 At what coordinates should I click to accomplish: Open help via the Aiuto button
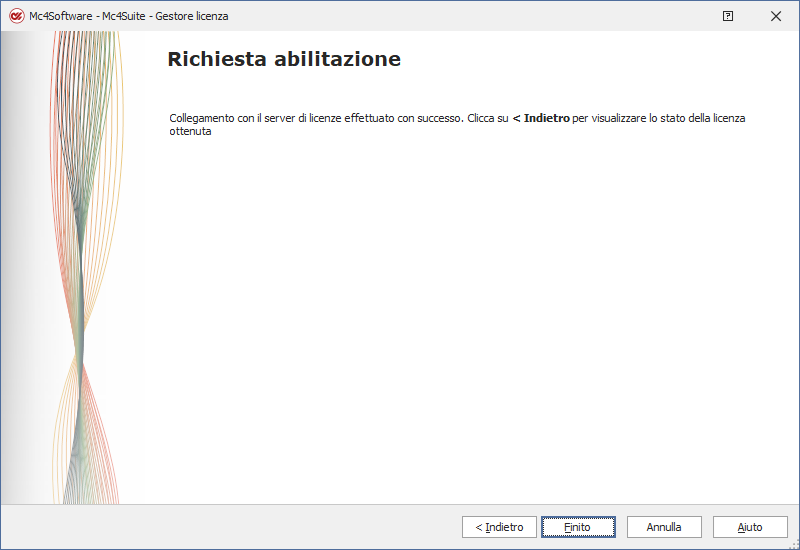tap(750, 527)
